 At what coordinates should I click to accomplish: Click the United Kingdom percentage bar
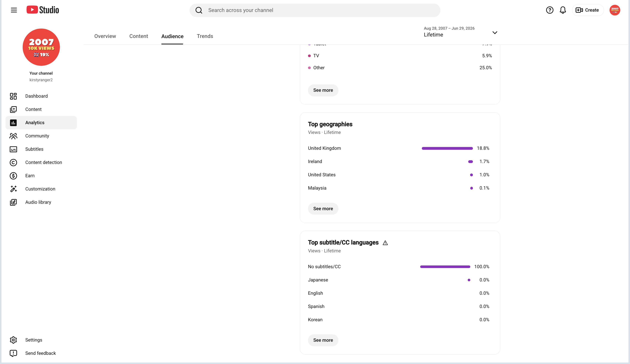pos(447,148)
